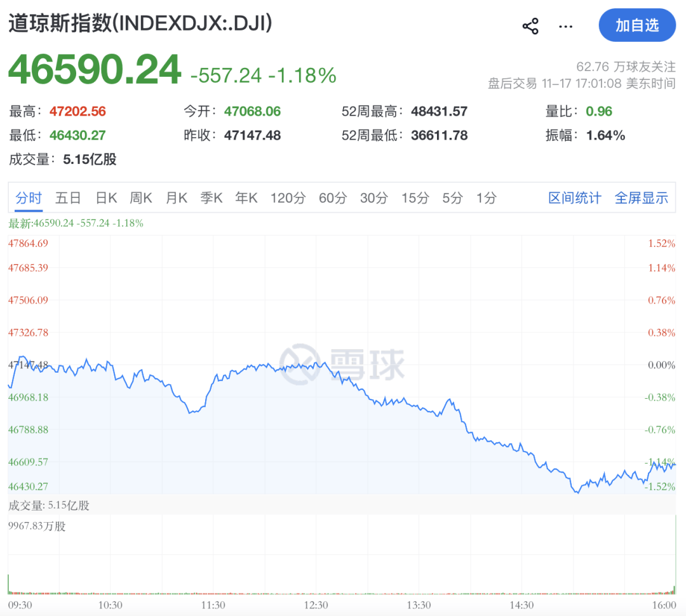Click the 道琼斯指数 title heading

click(x=138, y=23)
